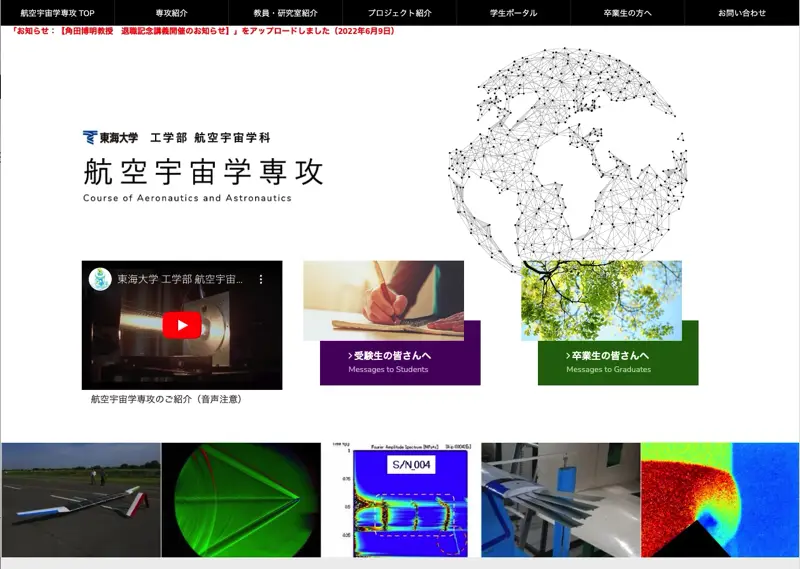Open the 専攻紹介 menu item

[x=171, y=13]
